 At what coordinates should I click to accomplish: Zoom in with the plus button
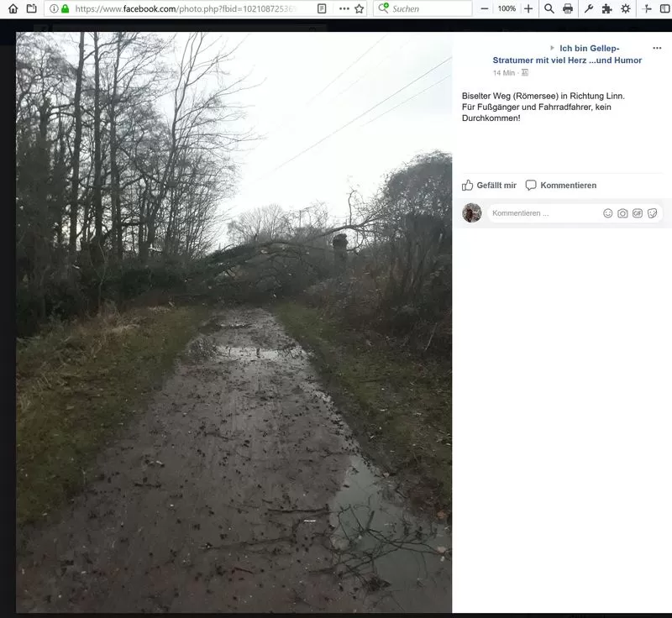[x=528, y=8]
